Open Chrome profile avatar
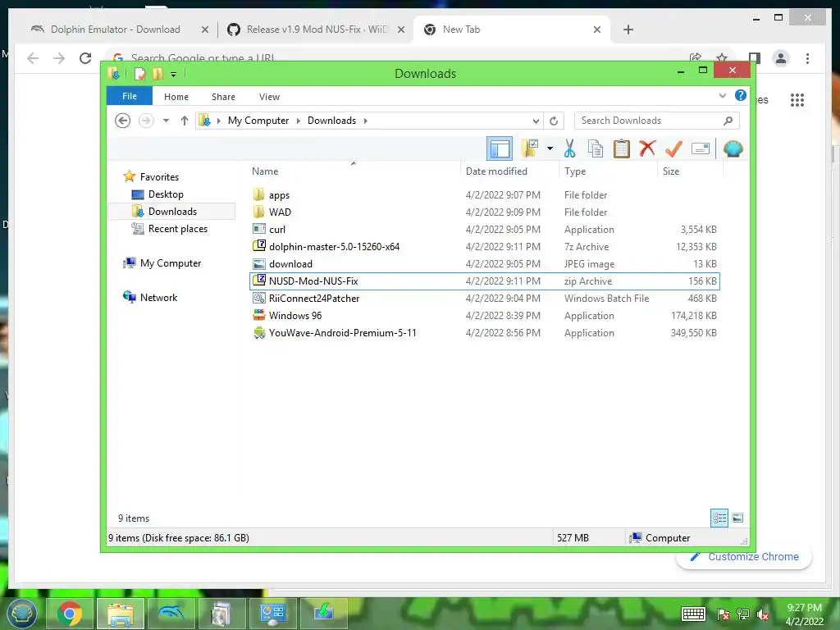This screenshot has width=840, height=630. (781, 58)
